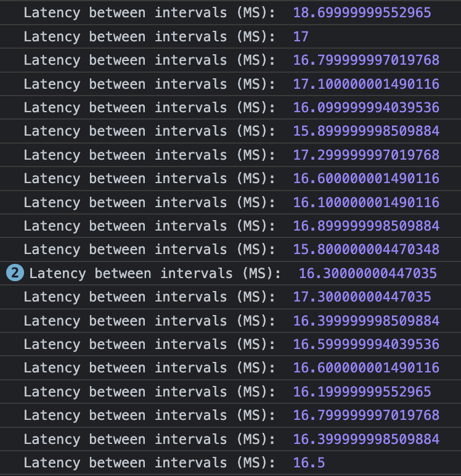Click the label text on the 18.69999999552965 row

[x=149, y=13]
